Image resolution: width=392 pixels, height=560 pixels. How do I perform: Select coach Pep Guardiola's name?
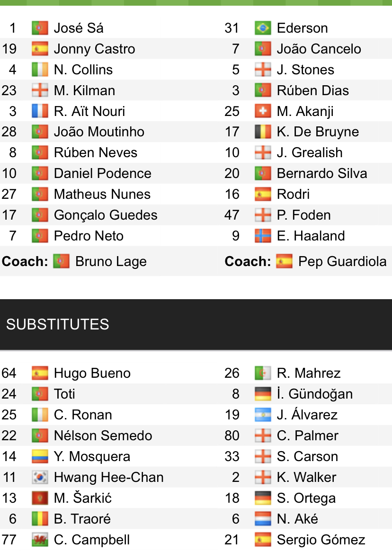[342, 261]
